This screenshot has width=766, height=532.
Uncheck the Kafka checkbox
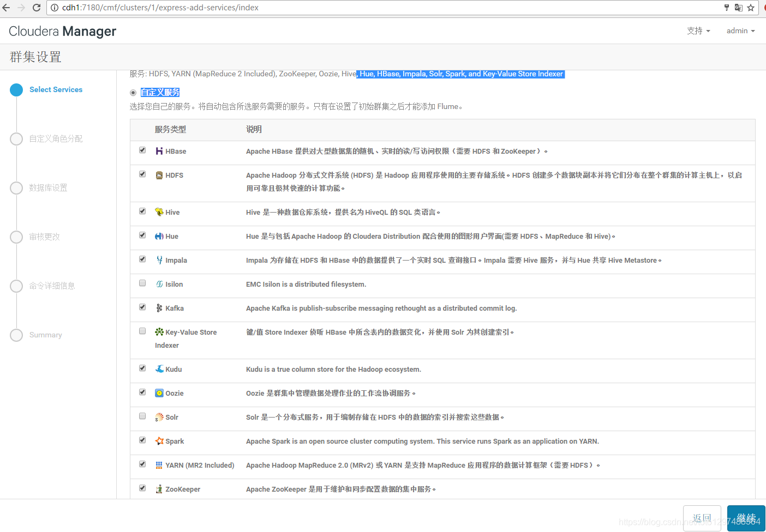142,307
